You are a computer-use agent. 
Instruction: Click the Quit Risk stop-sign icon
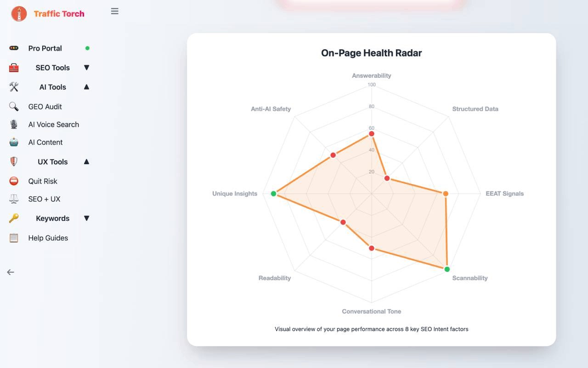[14, 181]
